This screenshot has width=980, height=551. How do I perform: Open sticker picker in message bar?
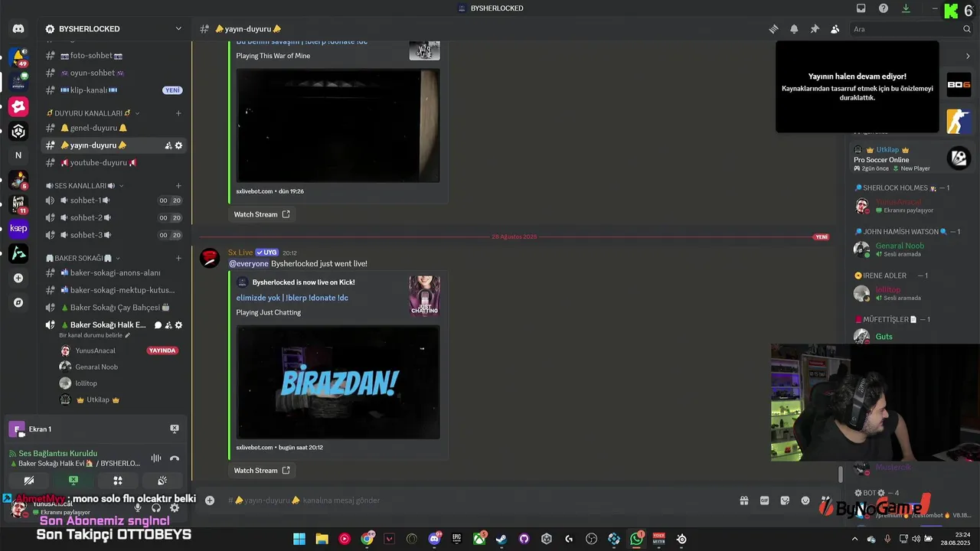[785, 500]
